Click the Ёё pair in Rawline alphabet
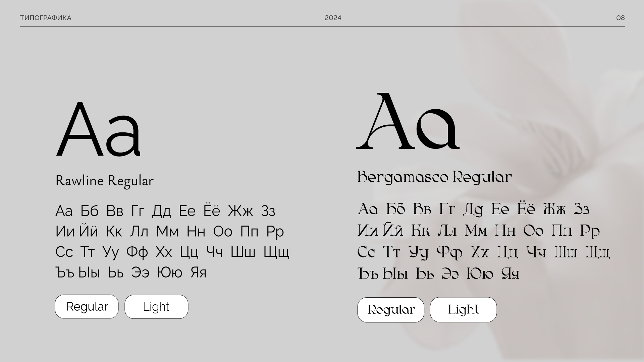Viewport: 644px width, 362px height. 212,210
